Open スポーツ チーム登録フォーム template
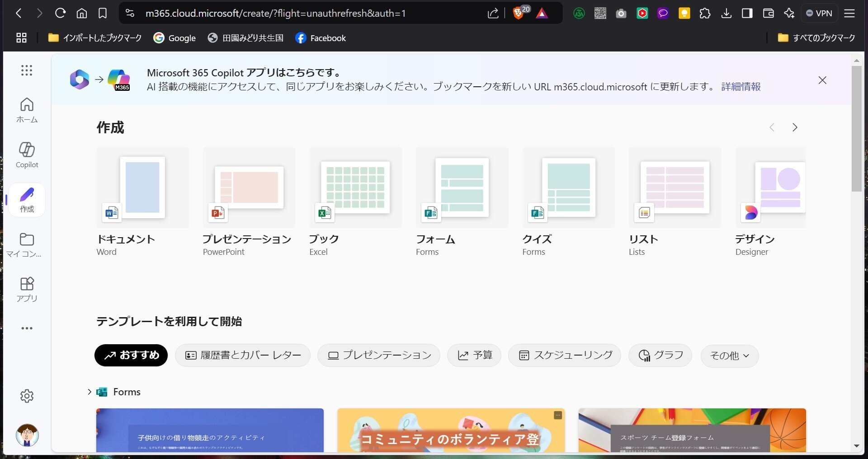 click(x=692, y=430)
